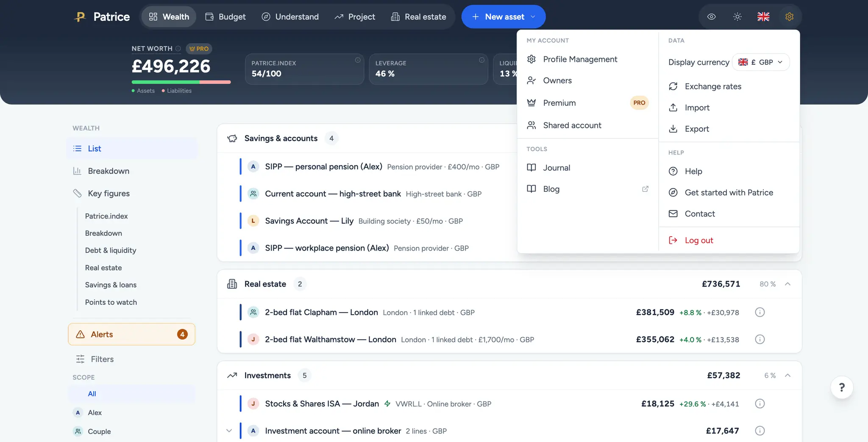
Task: Switch to the Understand tab
Action: [x=290, y=17]
